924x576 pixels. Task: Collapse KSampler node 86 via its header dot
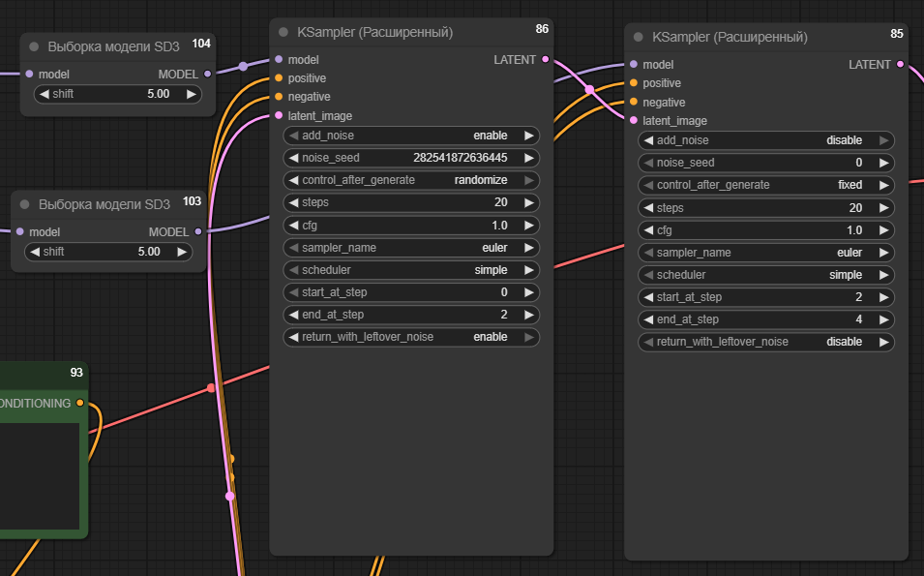tap(283, 32)
